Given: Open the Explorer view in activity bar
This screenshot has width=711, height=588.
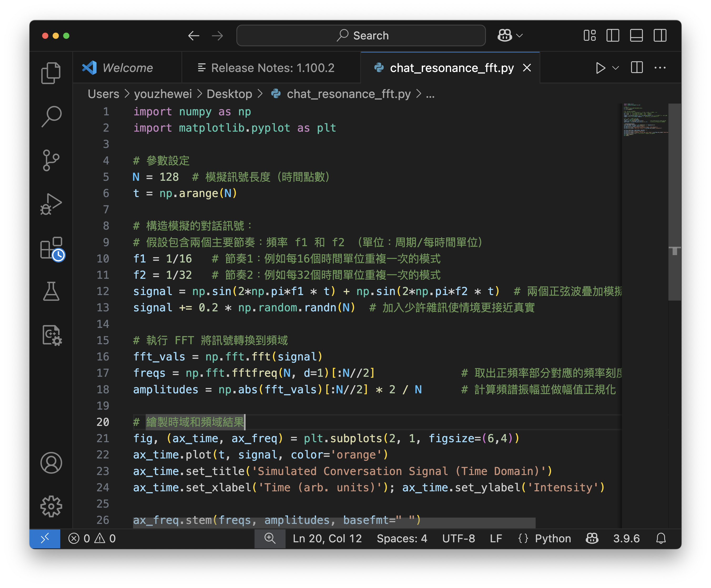Looking at the screenshot, I should pyautogui.click(x=51, y=73).
